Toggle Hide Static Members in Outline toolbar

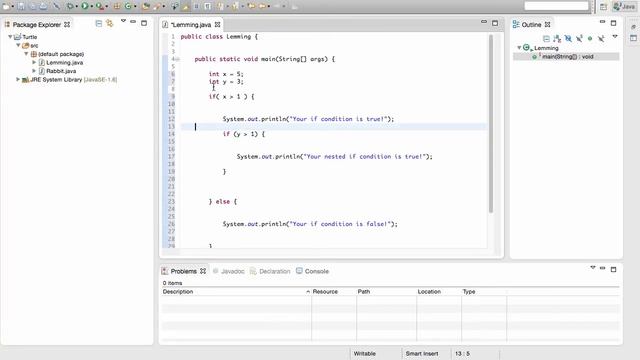(x=579, y=38)
